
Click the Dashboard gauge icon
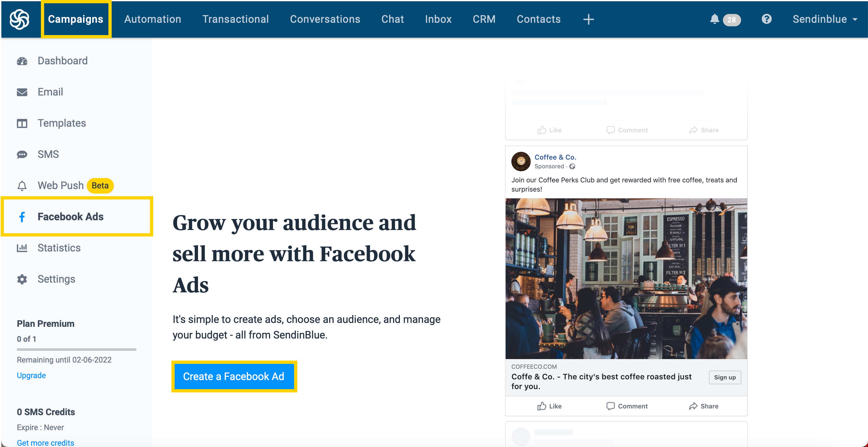[x=22, y=61]
